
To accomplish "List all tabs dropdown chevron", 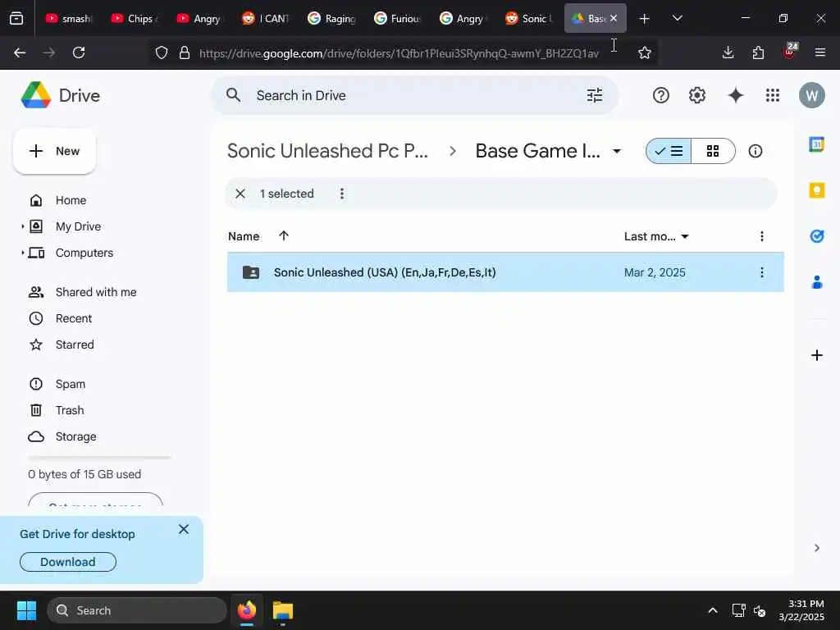I will [677, 18].
